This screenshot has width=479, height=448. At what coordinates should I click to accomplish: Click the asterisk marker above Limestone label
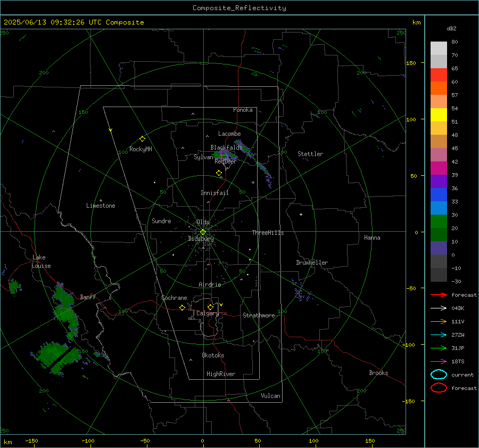101,201
